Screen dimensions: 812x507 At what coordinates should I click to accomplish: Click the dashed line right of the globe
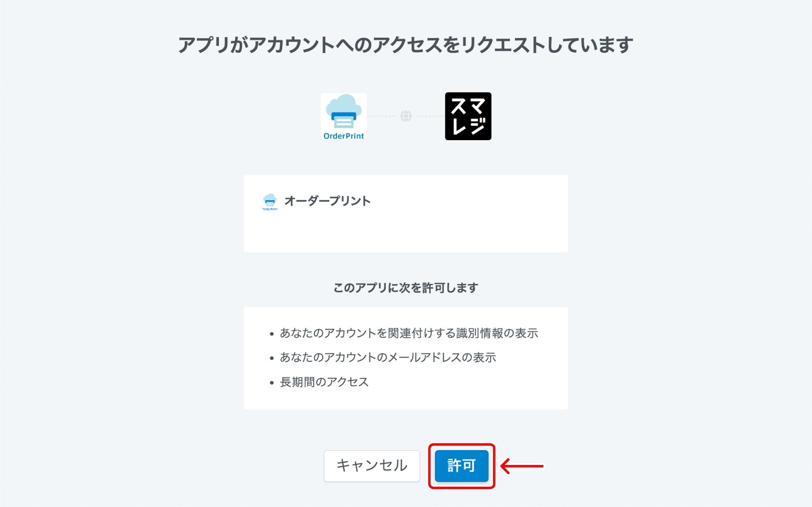(431, 116)
